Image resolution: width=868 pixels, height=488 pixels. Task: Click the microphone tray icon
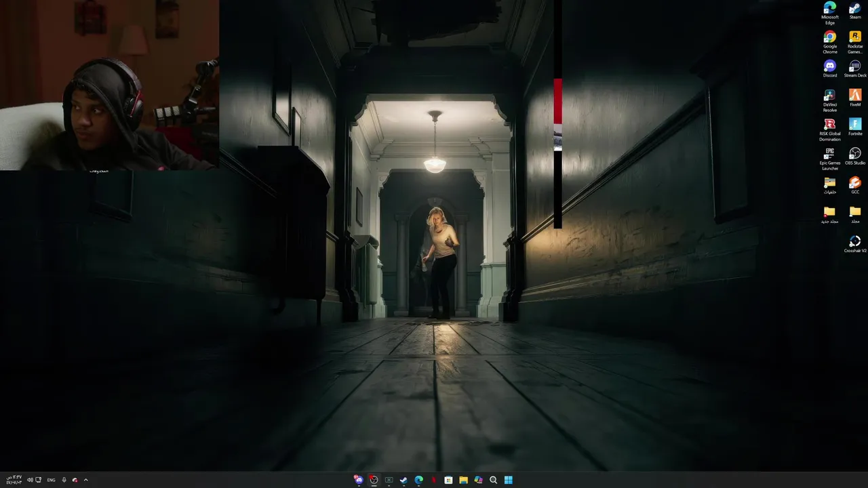64,480
